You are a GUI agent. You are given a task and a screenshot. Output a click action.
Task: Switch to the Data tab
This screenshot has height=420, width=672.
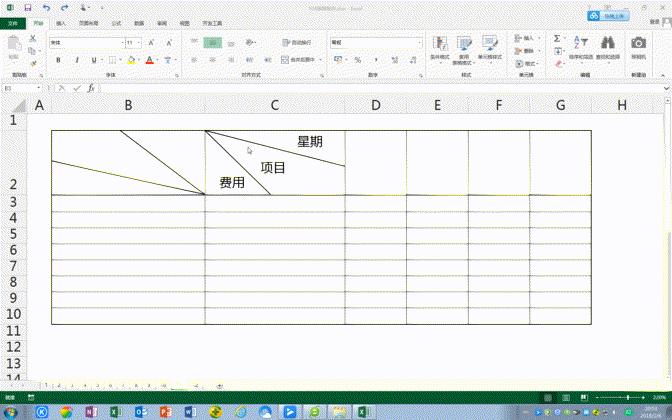point(139,23)
